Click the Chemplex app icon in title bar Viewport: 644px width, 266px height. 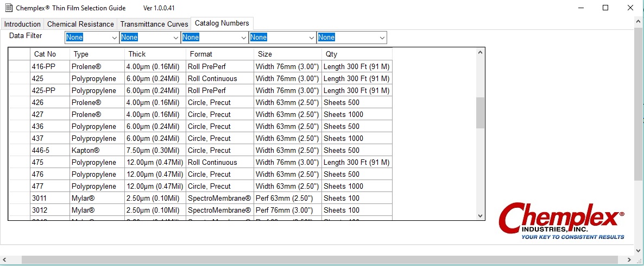click(x=9, y=8)
